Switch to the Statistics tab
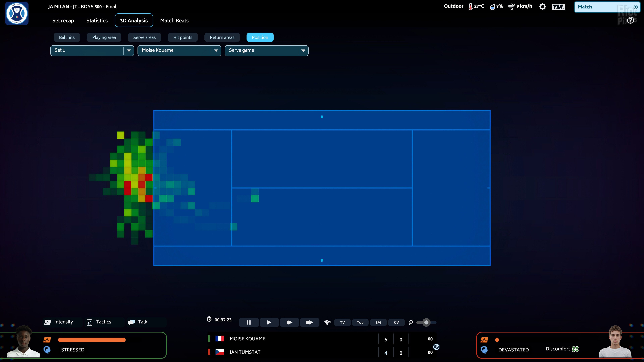This screenshot has width=644, height=362. coord(97,20)
